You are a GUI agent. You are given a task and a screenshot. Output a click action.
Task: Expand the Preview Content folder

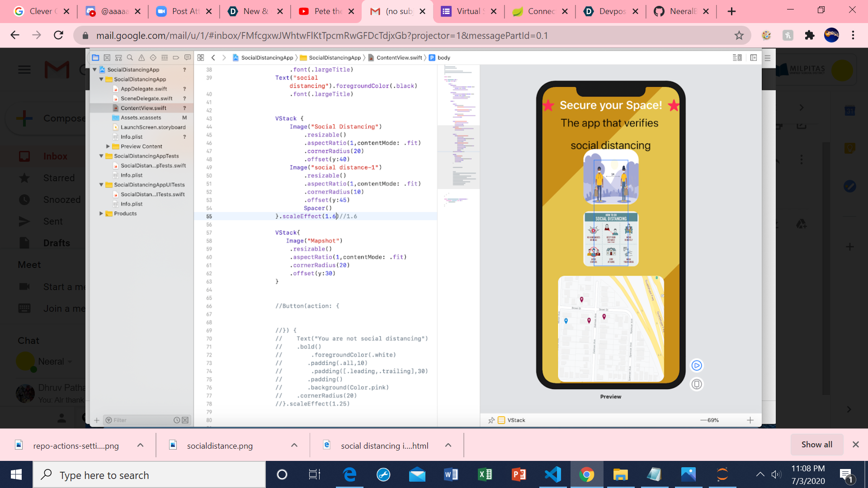108,146
